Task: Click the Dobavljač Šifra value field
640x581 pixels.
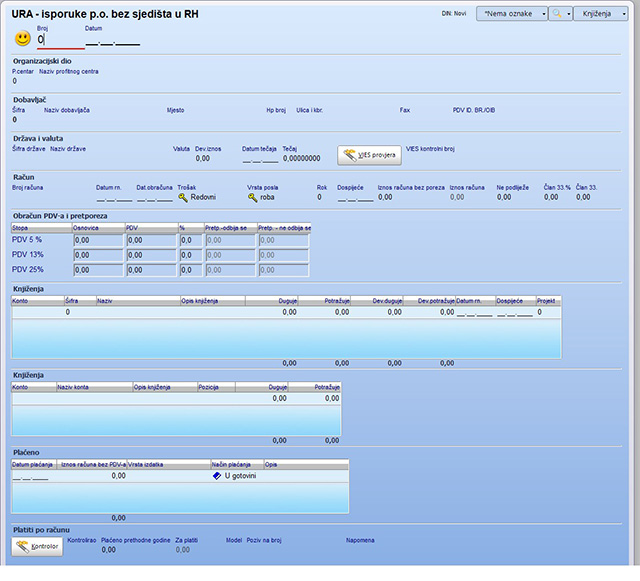Action: [15, 120]
